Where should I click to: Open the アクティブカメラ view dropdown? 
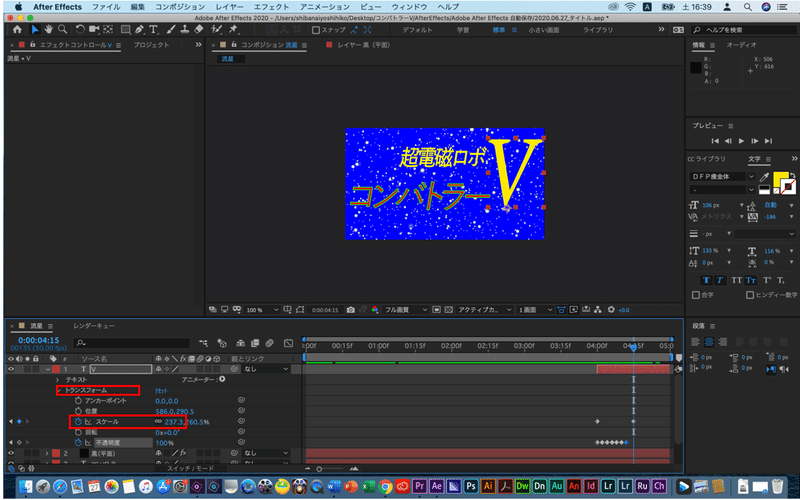tap(485, 310)
